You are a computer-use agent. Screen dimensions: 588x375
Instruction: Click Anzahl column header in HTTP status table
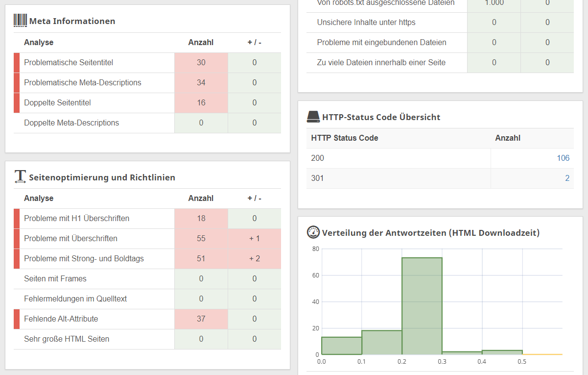pos(508,138)
